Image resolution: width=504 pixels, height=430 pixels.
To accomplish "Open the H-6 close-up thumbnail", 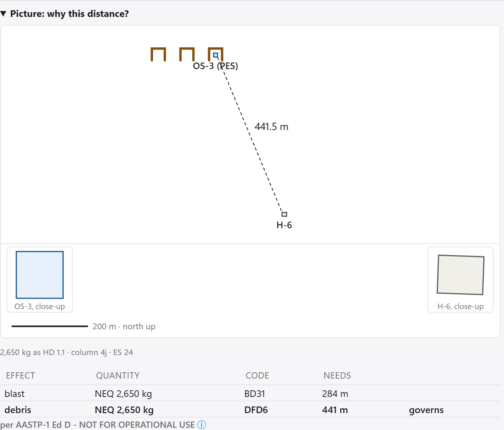I will coord(461,280).
